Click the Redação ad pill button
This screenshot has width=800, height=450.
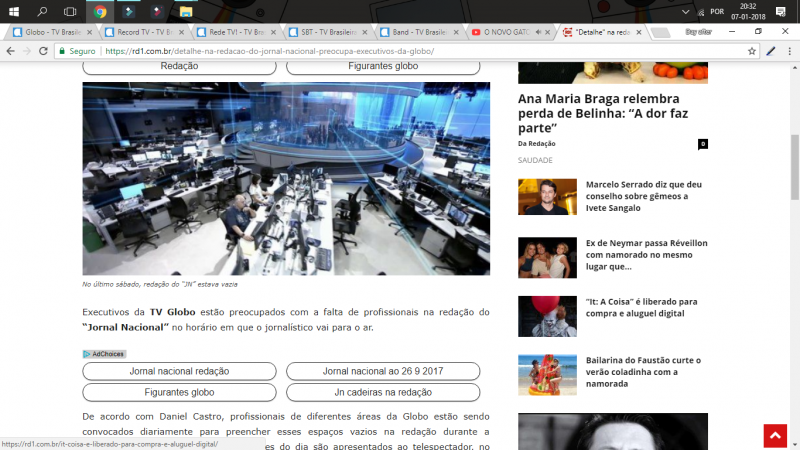(179, 67)
